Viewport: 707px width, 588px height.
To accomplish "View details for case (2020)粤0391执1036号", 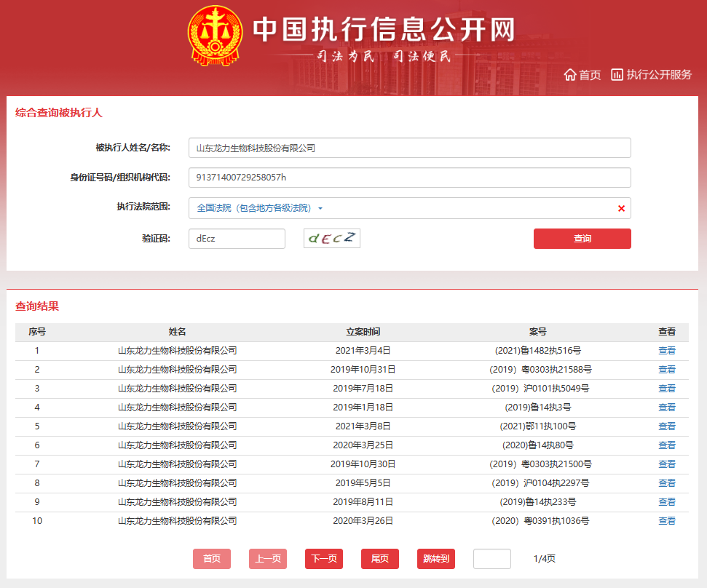I will 666,521.
